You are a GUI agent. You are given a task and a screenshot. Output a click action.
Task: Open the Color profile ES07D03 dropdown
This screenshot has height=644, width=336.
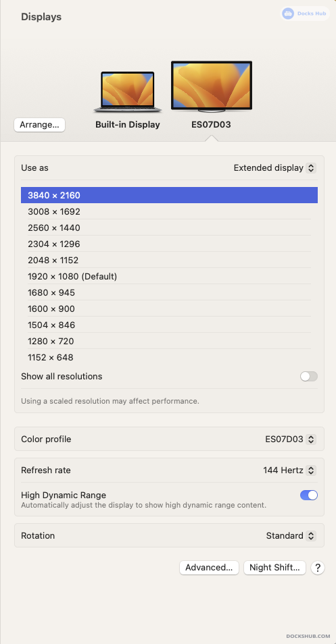[x=290, y=439]
